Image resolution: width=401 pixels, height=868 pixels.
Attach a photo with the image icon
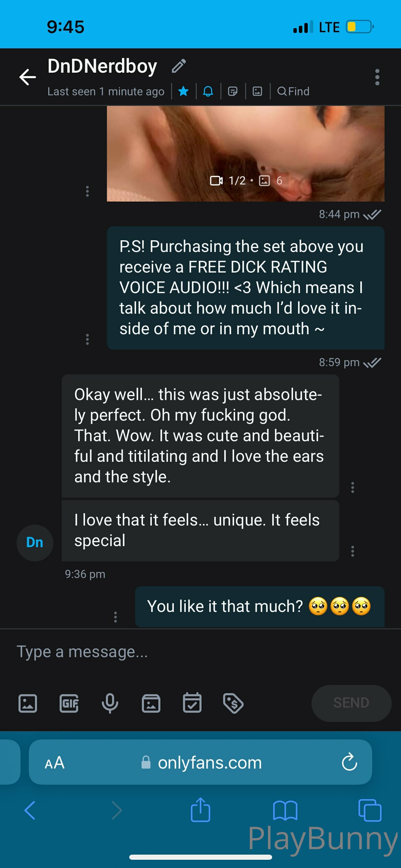[x=28, y=703]
